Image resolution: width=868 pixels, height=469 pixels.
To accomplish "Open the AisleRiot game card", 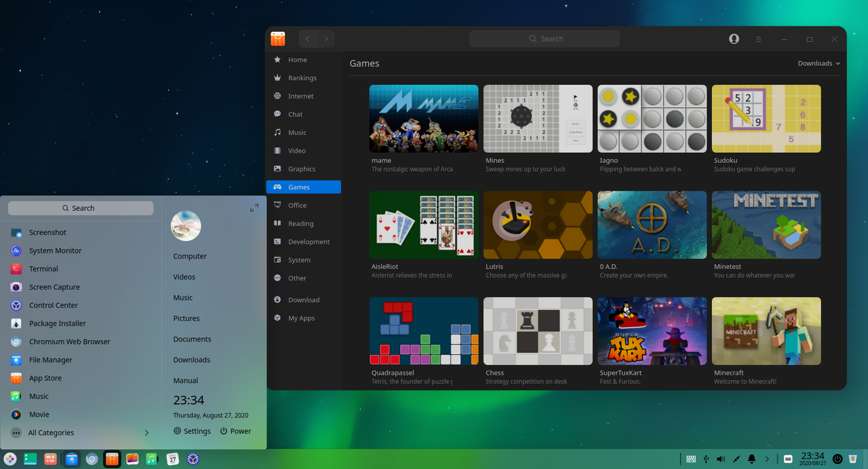I will pos(424,236).
